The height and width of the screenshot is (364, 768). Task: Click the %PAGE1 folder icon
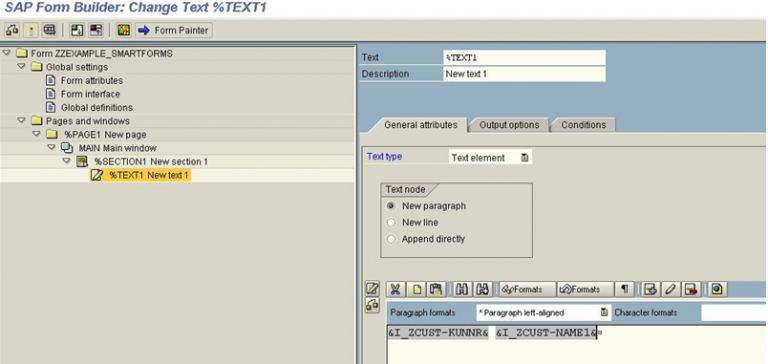coord(52,134)
